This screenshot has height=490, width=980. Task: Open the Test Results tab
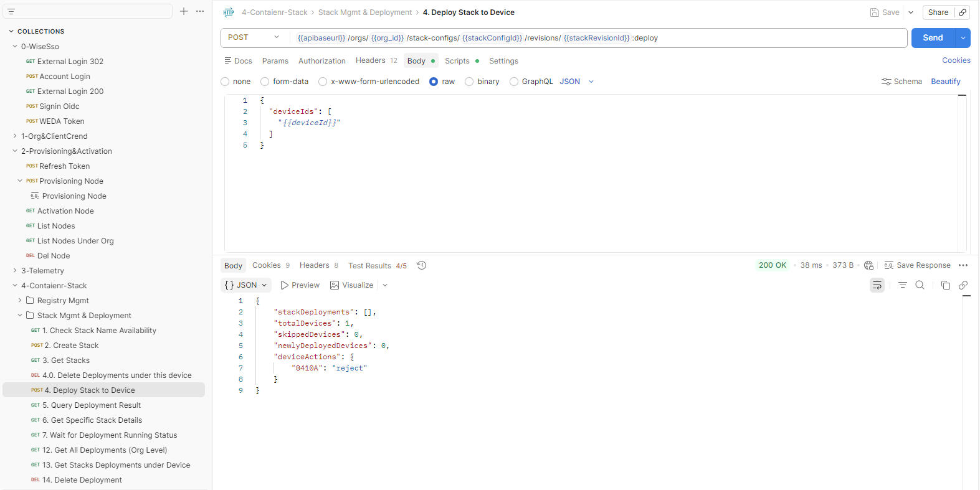click(x=378, y=266)
